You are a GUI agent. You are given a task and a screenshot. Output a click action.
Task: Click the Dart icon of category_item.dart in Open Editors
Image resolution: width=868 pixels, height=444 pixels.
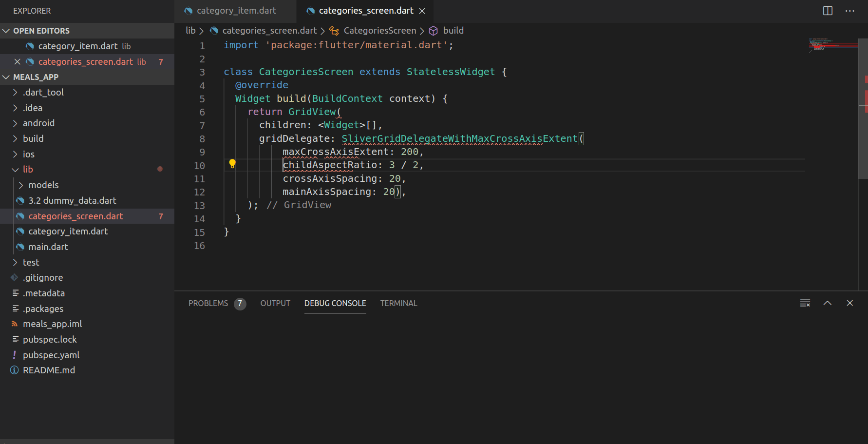click(x=30, y=46)
